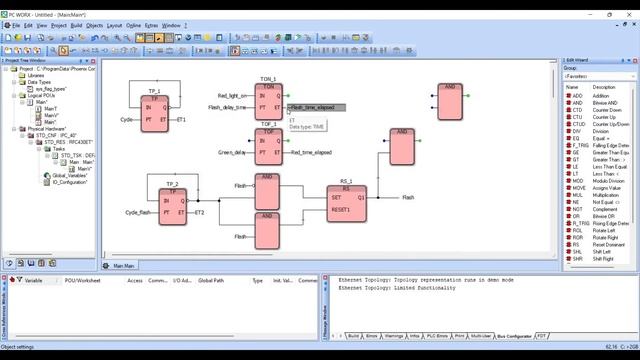This screenshot has width=640, height=360.
Task: Open the File menu
Action: [16, 25]
